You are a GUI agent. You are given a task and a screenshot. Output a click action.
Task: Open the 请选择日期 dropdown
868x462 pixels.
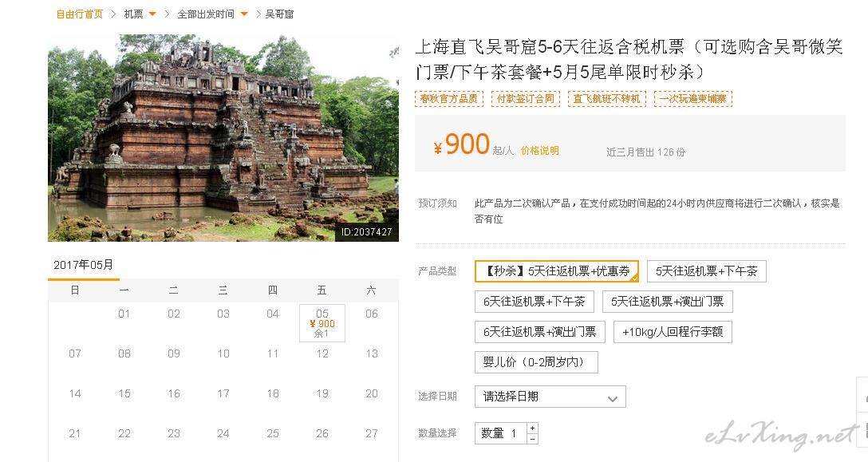(x=550, y=397)
